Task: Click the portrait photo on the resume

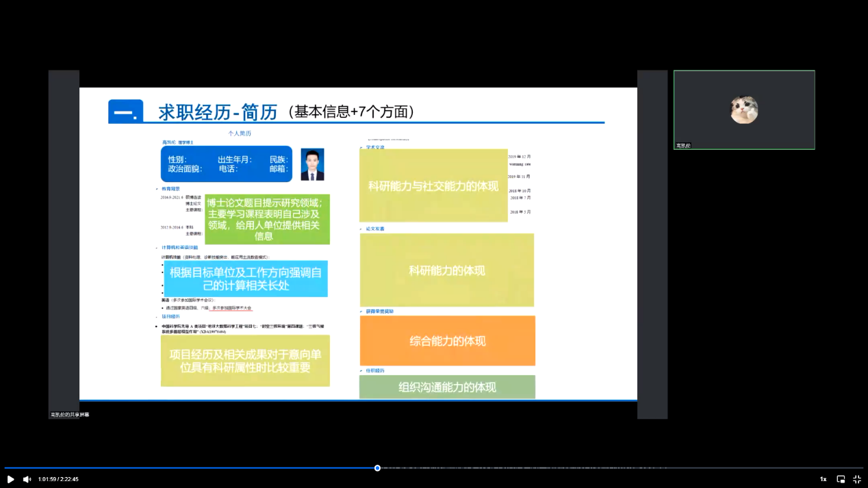Action: click(x=312, y=164)
